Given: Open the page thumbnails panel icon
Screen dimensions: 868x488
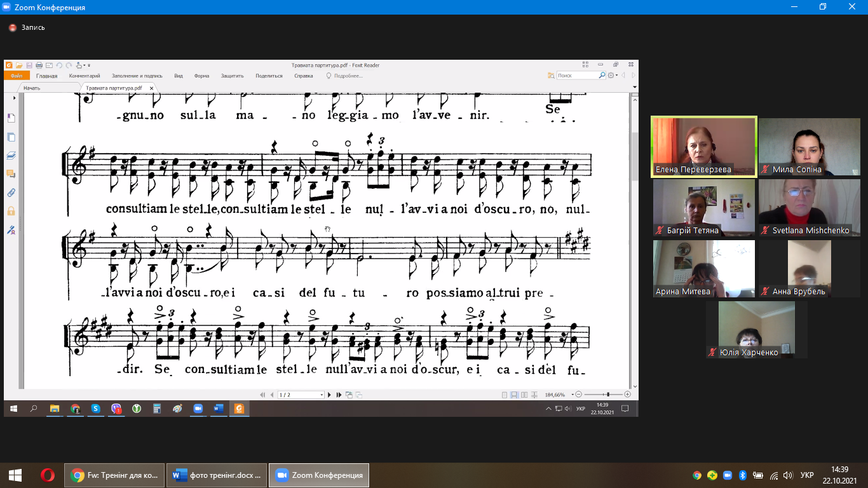Looking at the screenshot, I should point(11,137).
